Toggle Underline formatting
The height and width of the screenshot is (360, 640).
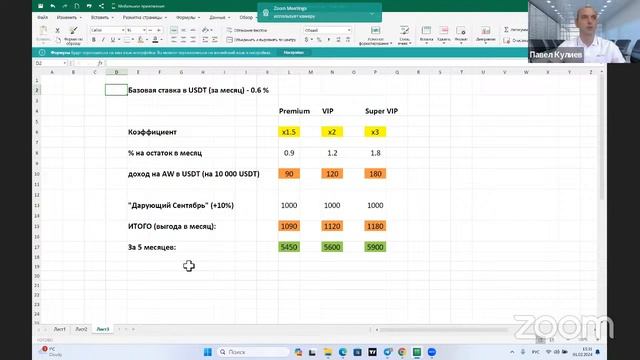(113, 40)
